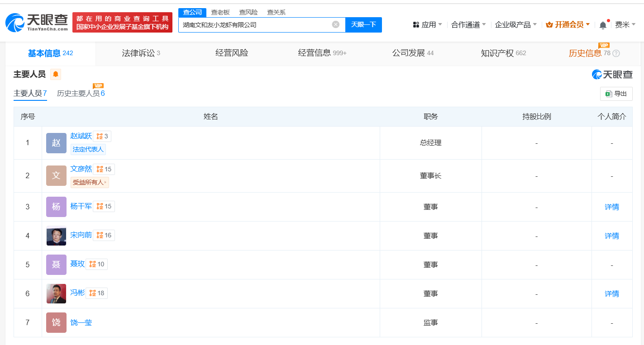Screen dimensions: 644x345
Task: Click the 监事 position cell
Action: [x=430, y=322]
